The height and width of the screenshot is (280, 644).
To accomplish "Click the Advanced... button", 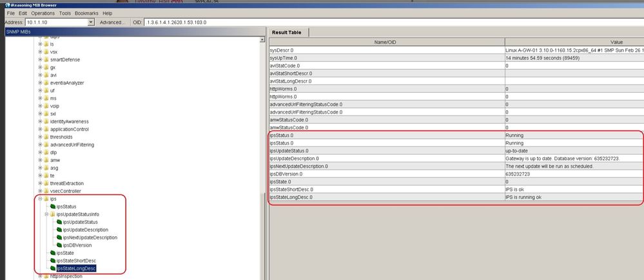I will (x=112, y=22).
